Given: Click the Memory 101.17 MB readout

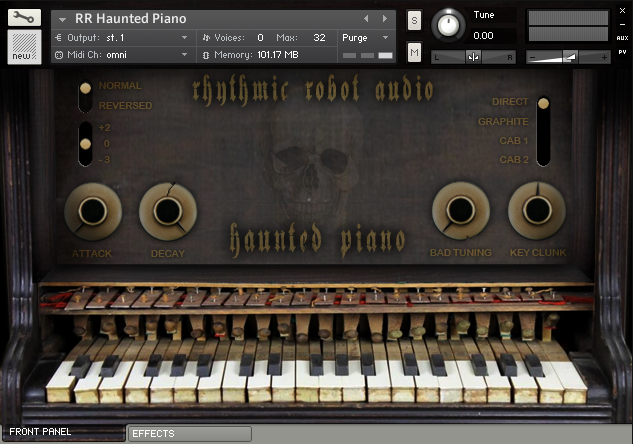Looking at the screenshot, I should tap(278, 55).
